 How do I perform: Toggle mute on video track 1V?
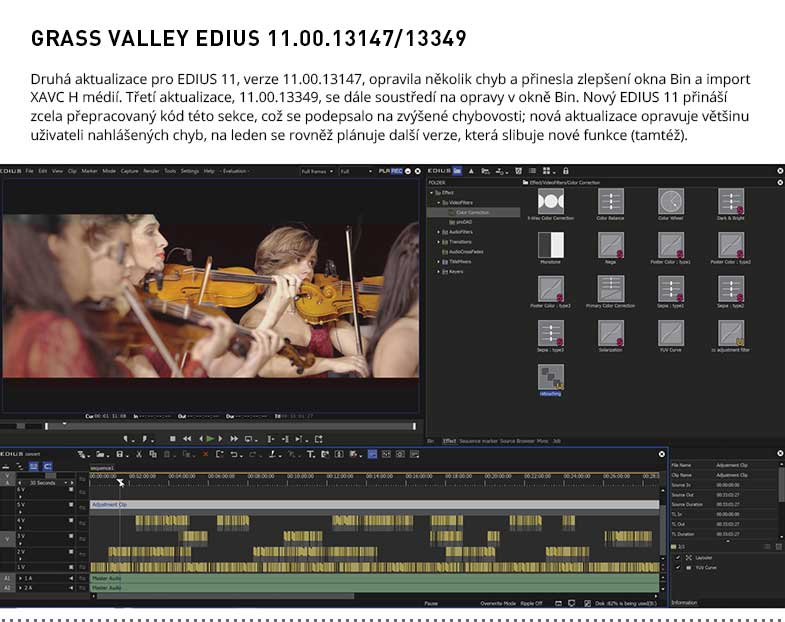coord(71,567)
